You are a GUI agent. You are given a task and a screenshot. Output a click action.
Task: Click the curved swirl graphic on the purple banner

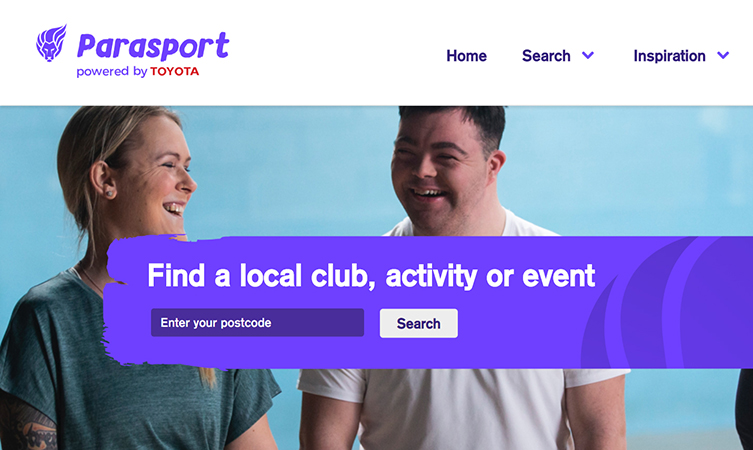668,303
